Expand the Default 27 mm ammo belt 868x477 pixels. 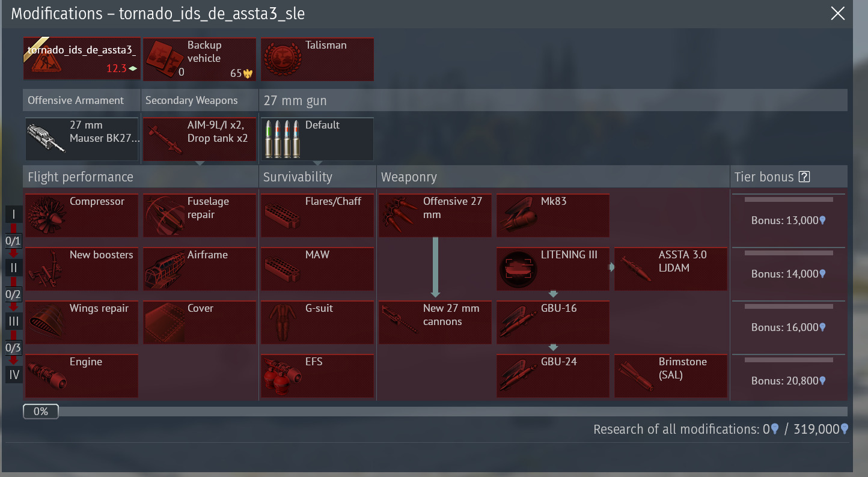click(317, 139)
